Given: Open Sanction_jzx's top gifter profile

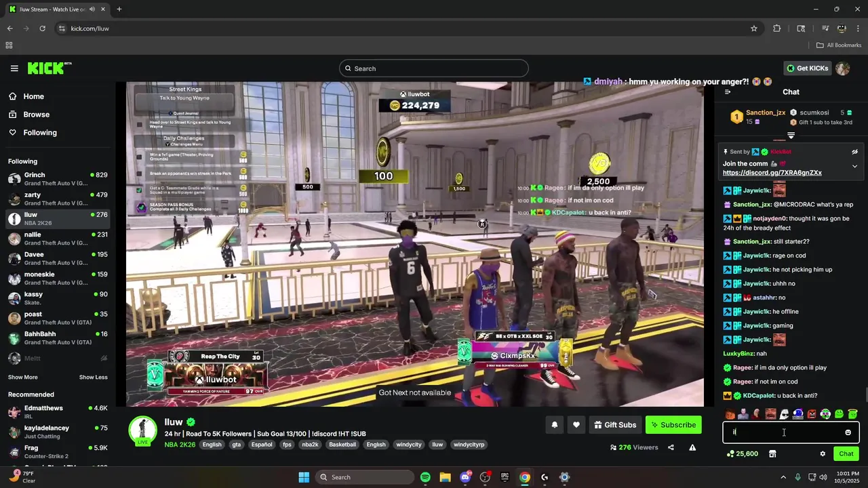Looking at the screenshot, I should 765,113.
